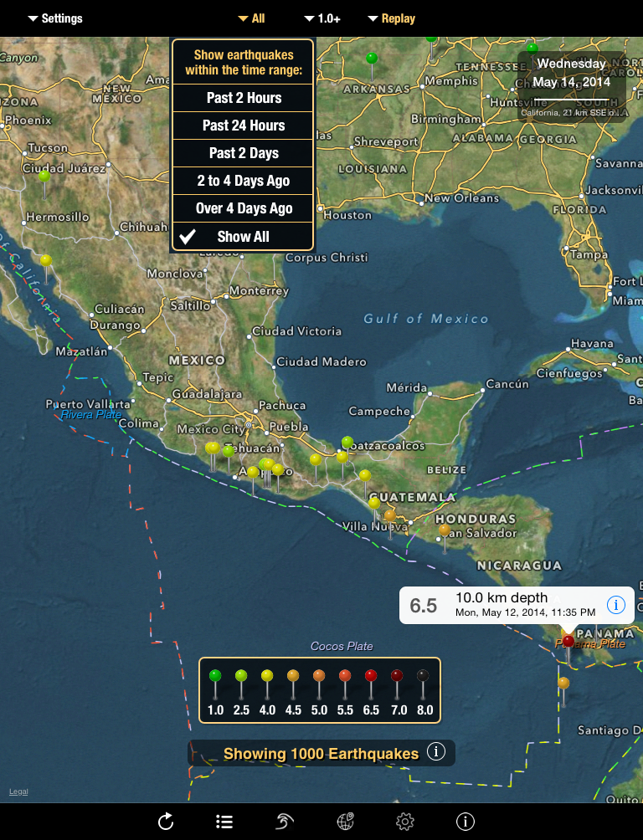Screen dimensions: 643x840
Task: Tap the 6.5 magnitude callout bubble
Action: point(517,605)
